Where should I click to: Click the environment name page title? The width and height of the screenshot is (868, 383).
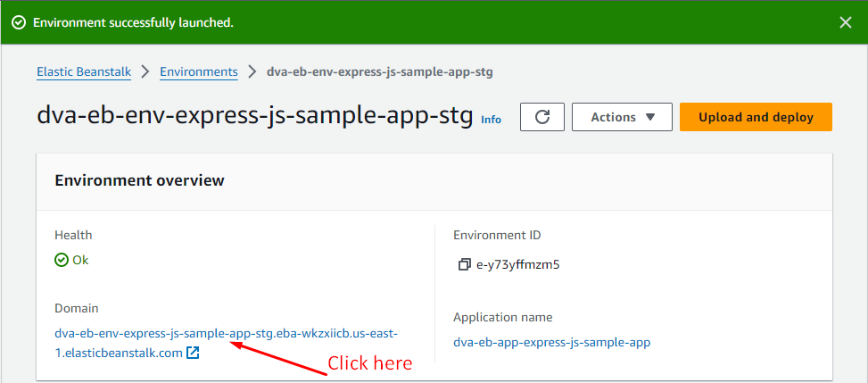(254, 117)
